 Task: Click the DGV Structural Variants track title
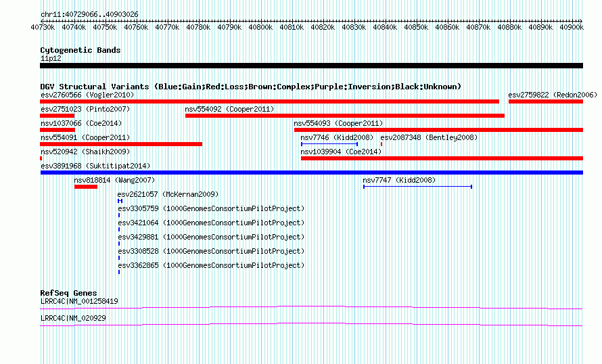pos(251,87)
